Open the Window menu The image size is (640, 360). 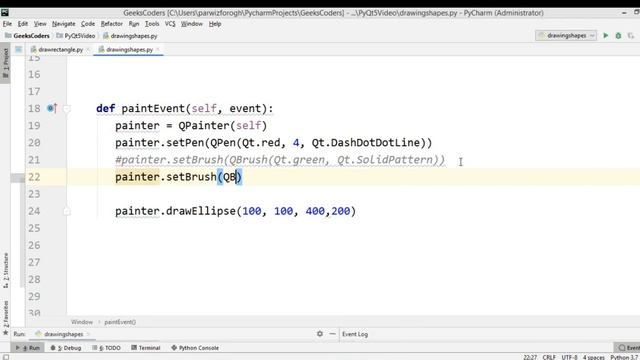192,24
